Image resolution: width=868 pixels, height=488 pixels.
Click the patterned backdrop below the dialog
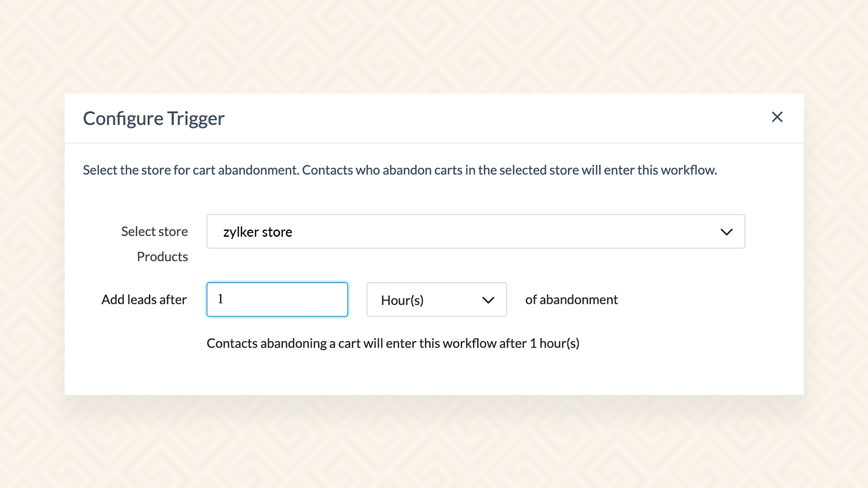point(434,443)
